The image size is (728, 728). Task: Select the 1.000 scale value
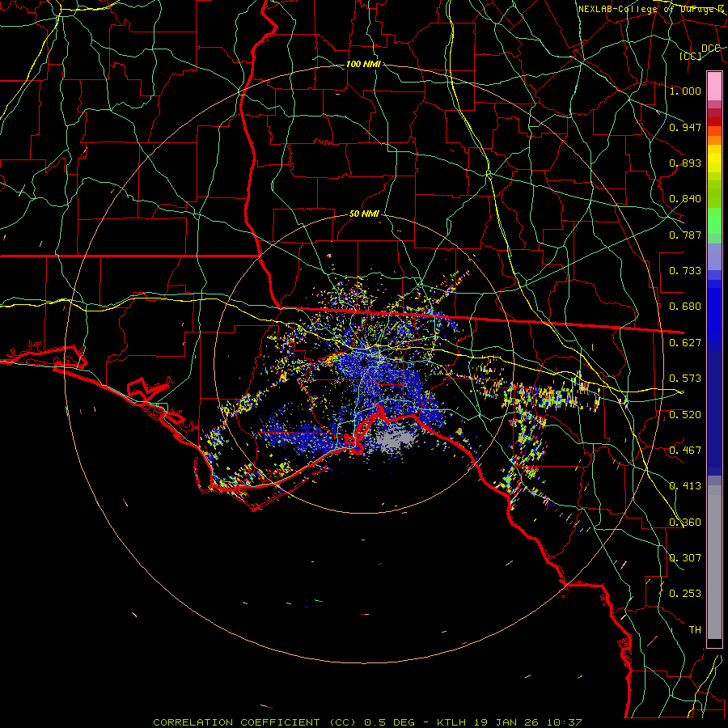pyautogui.click(x=685, y=91)
